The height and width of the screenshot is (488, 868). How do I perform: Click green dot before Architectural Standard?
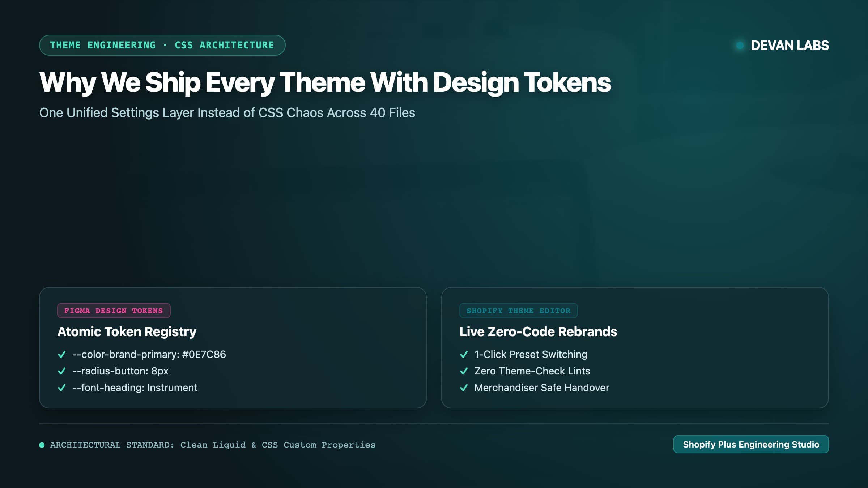[42, 445]
